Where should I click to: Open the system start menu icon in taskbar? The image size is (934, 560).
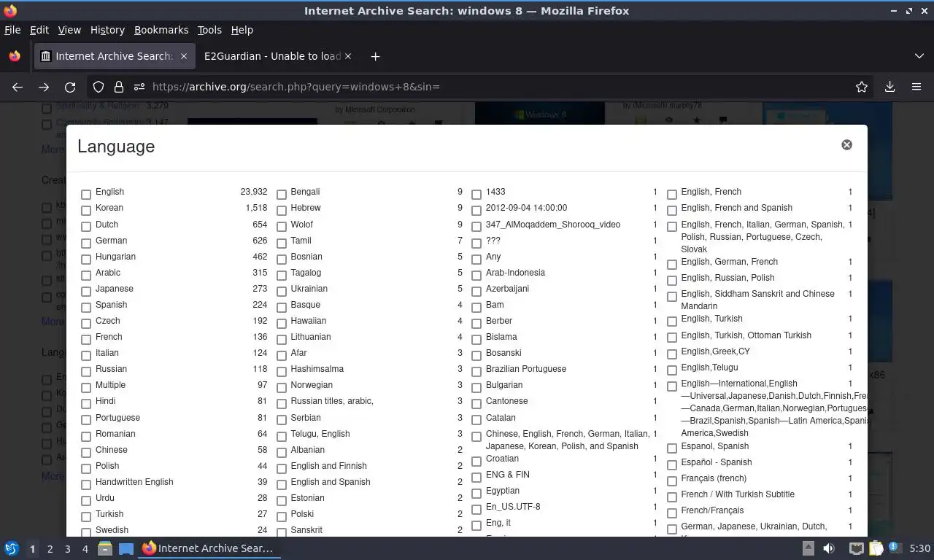point(12,548)
